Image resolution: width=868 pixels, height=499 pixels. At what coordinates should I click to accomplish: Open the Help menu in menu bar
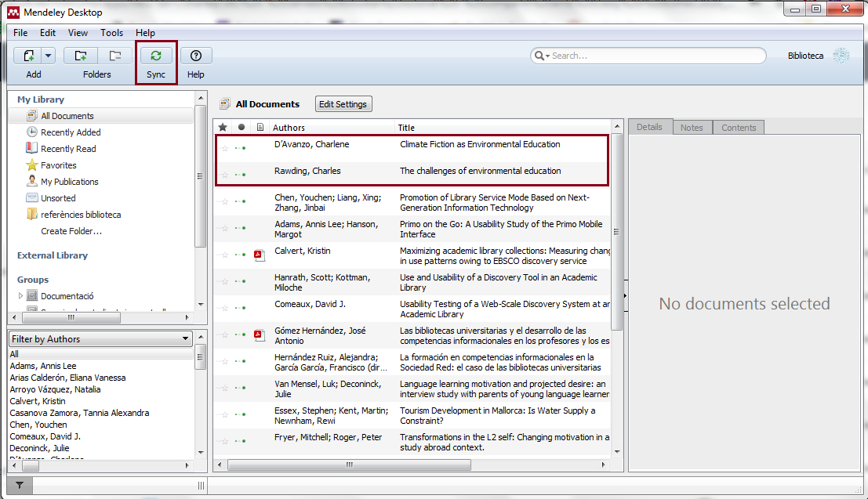coord(145,33)
